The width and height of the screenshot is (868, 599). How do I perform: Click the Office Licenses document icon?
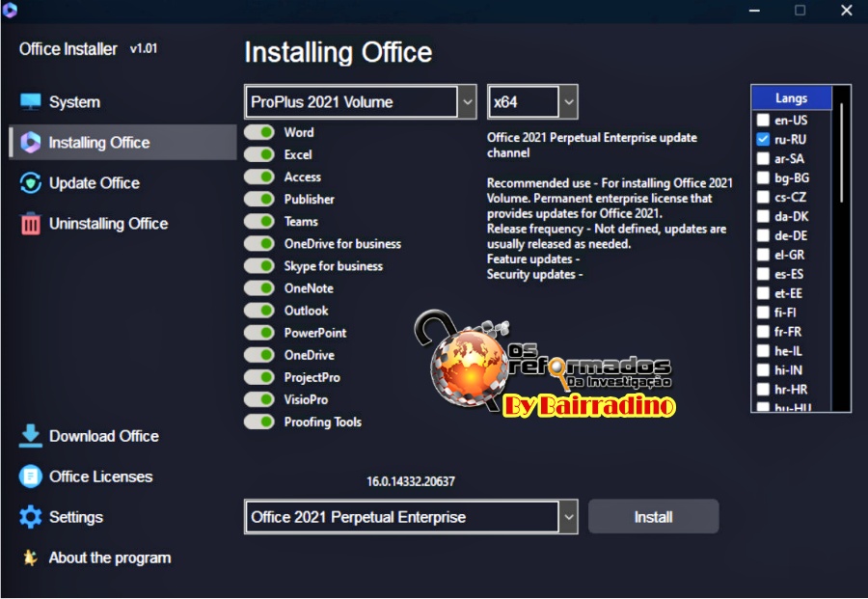[x=31, y=476]
